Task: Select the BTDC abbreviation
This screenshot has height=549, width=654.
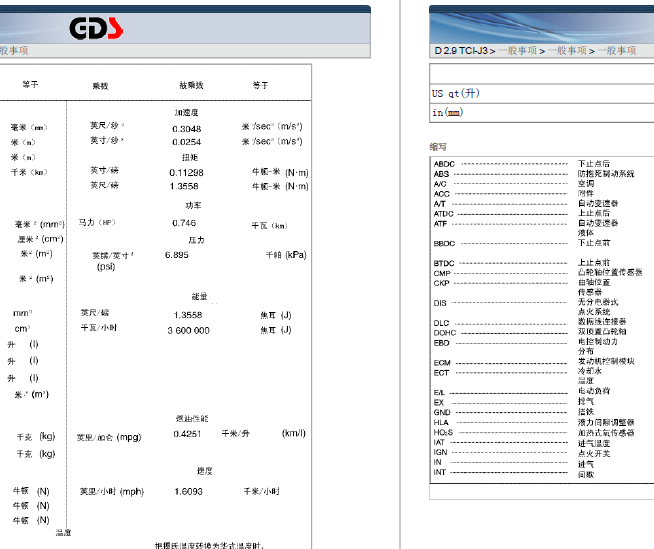Action: coord(444,264)
